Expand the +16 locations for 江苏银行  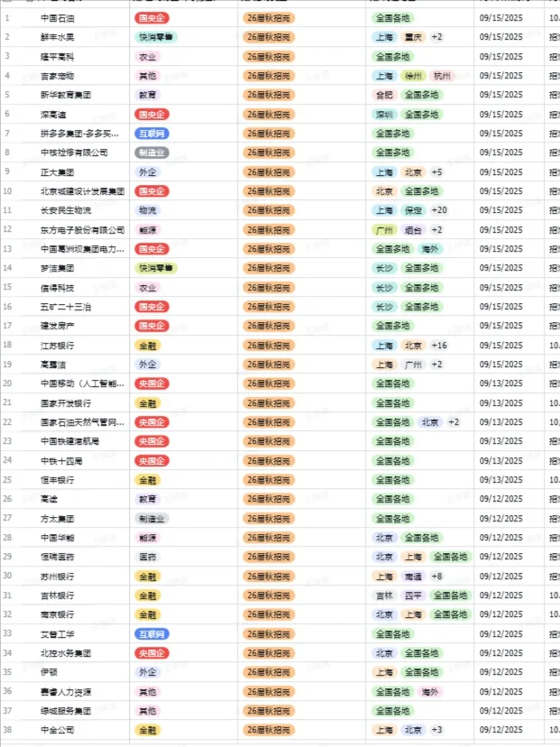[x=439, y=346]
